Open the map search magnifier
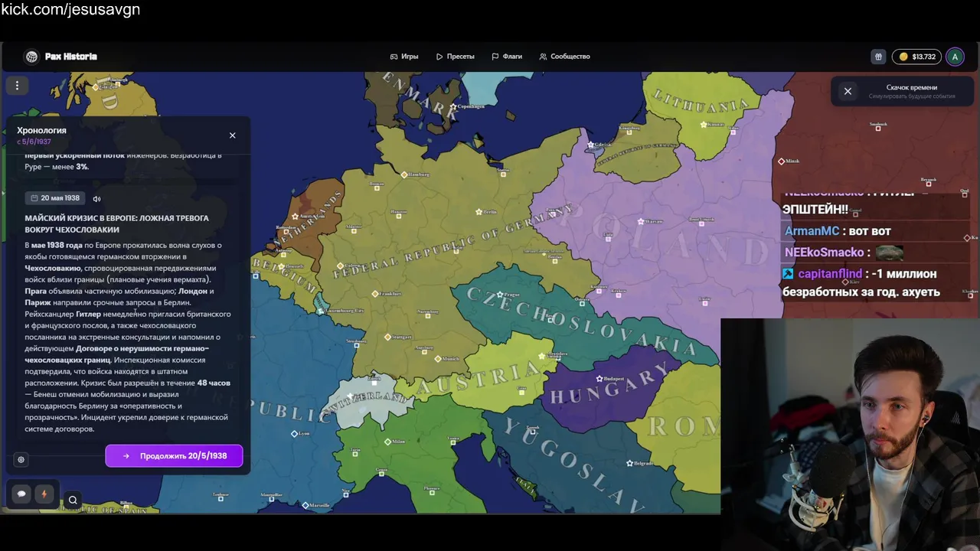Image resolution: width=980 pixels, height=551 pixels. click(73, 500)
